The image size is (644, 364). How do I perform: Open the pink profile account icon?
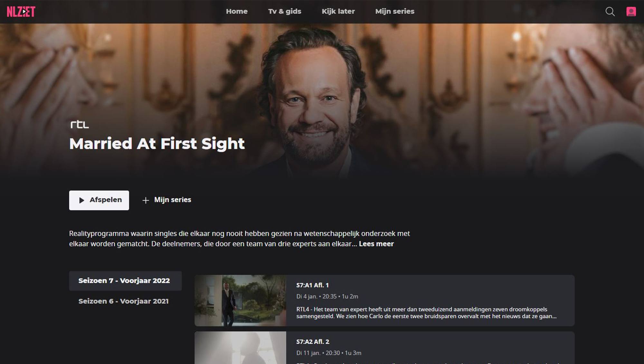(631, 12)
